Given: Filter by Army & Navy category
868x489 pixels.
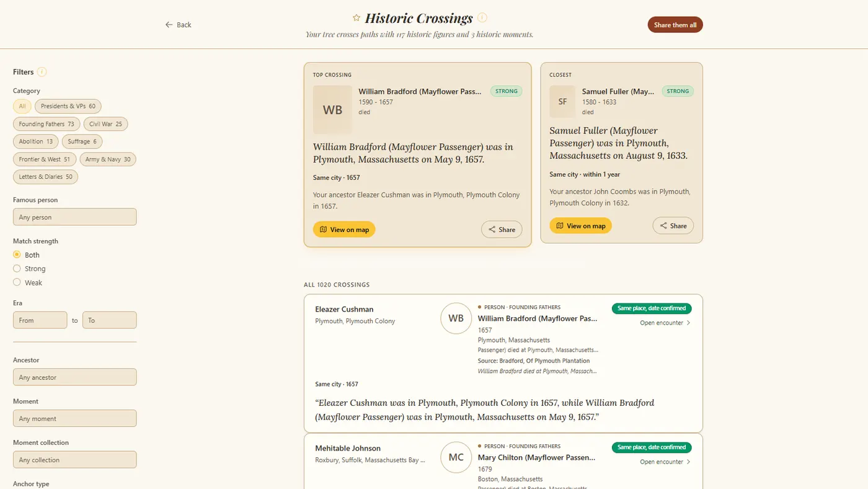Looking at the screenshot, I should [x=108, y=159].
